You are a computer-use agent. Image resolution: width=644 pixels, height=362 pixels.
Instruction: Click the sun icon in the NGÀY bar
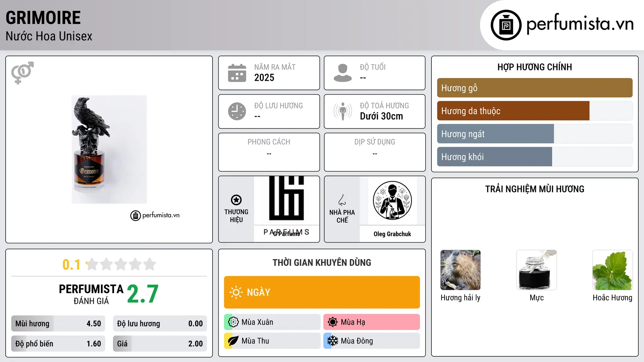point(236,292)
